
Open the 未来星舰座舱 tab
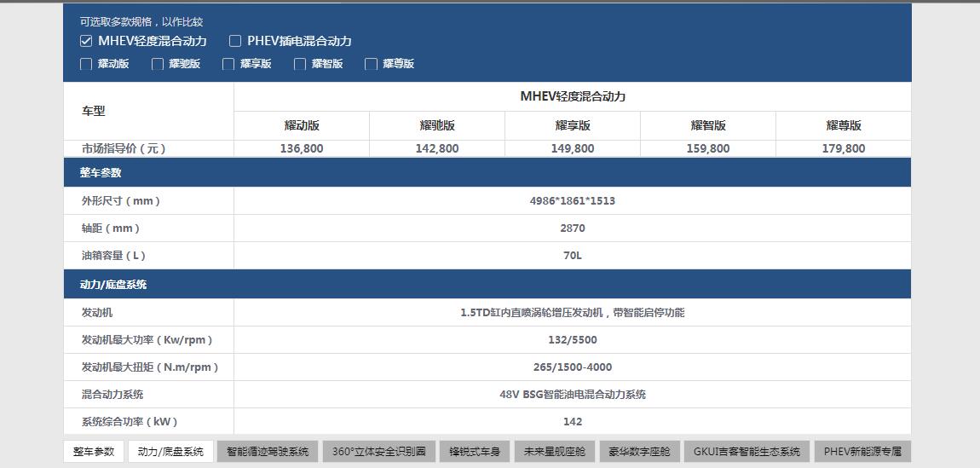pos(555,451)
